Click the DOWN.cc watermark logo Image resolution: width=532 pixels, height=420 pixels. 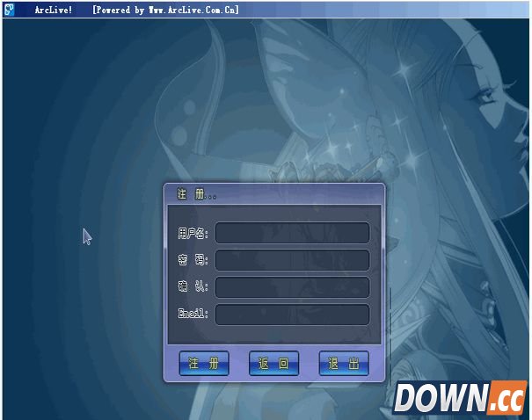click(x=460, y=398)
